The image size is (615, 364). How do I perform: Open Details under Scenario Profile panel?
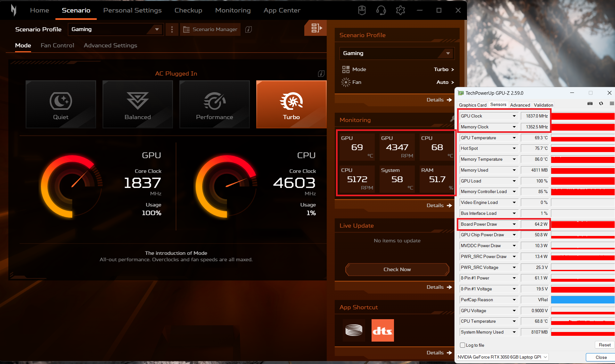[x=439, y=100]
